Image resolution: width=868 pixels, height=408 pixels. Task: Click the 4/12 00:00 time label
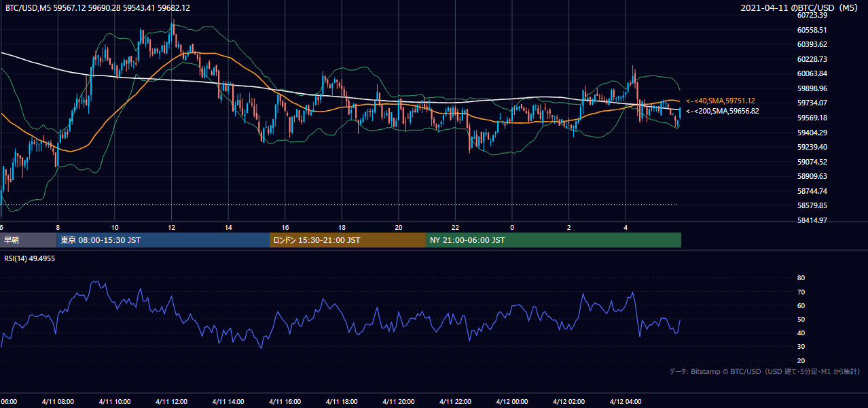(511, 402)
